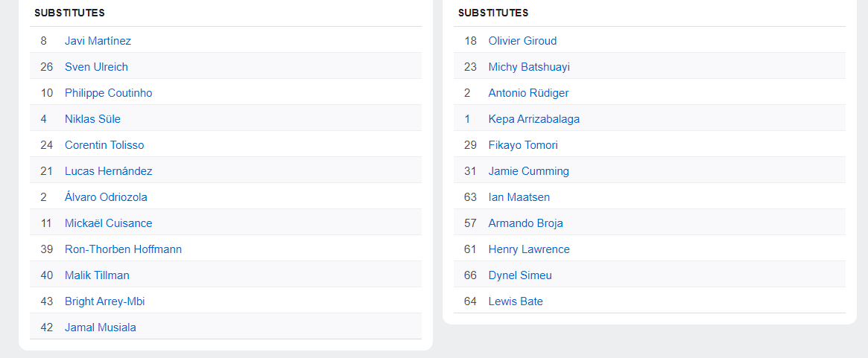868x358 pixels.
Task: Open Álvaro Odriozola's profile link
Action: [106, 197]
